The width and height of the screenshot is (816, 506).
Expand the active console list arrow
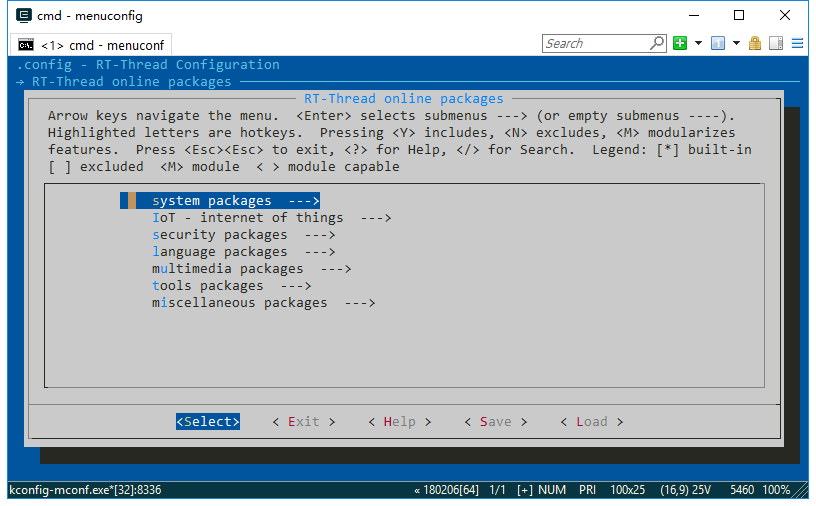(736, 43)
